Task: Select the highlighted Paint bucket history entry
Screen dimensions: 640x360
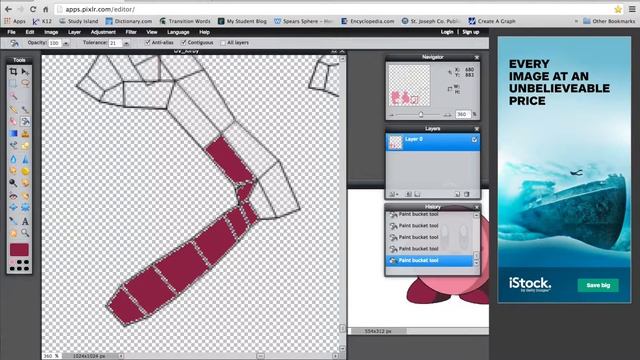Action: click(x=429, y=260)
